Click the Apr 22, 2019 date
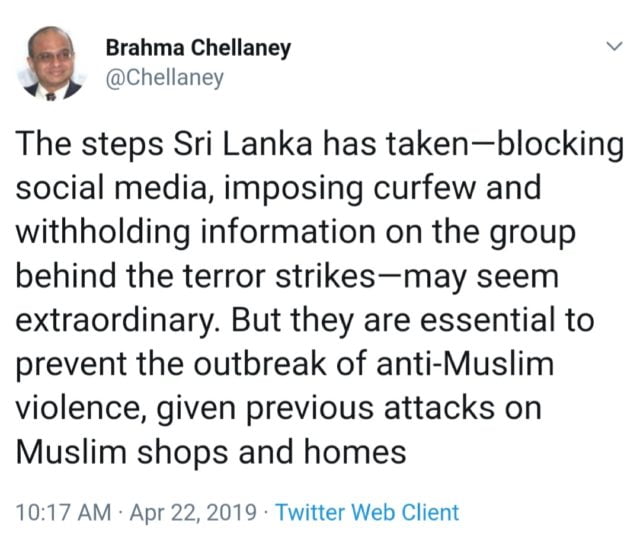The width and height of the screenshot is (640, 542). tap(193, 513)
